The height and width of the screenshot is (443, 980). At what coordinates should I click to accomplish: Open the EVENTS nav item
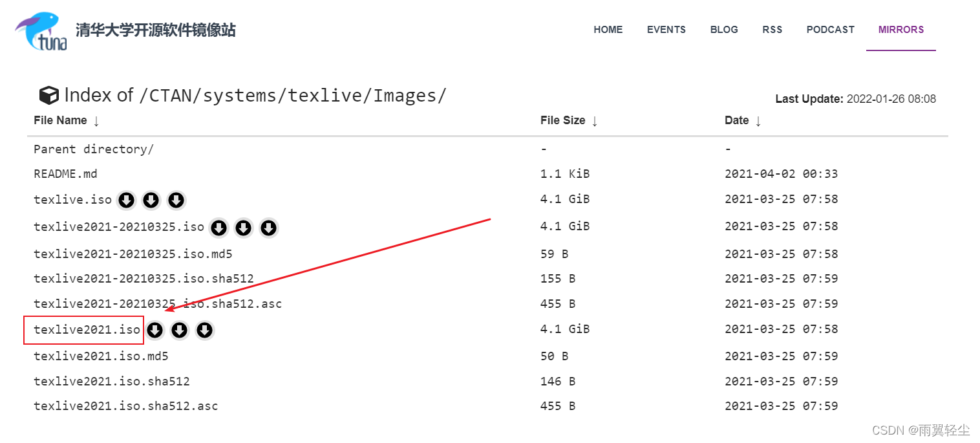[666, 30]
